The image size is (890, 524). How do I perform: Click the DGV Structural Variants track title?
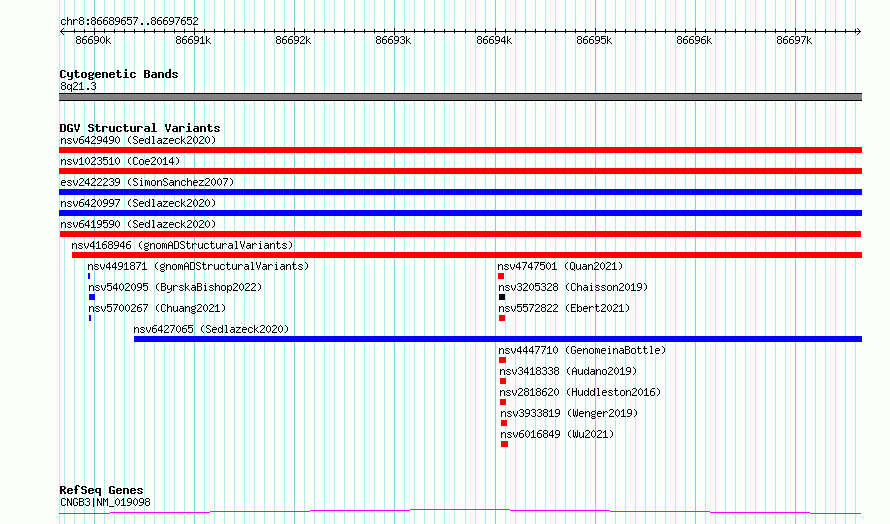140,128
